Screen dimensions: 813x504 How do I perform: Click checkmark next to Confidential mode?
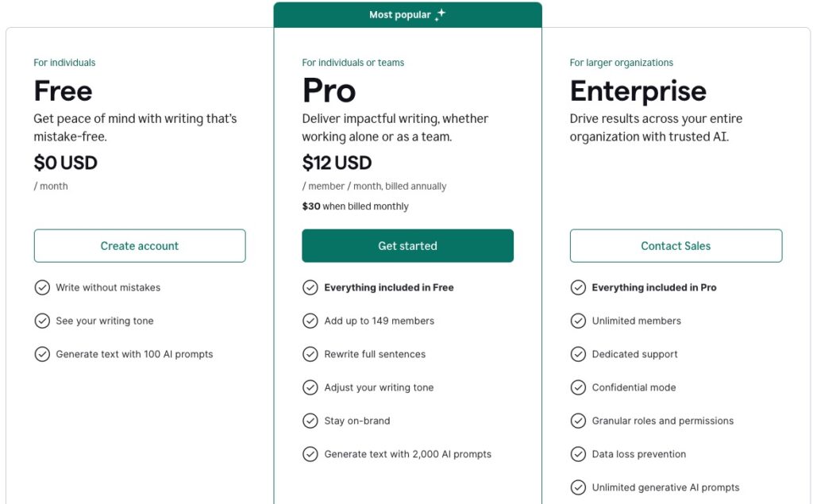(x=578, y=387)
